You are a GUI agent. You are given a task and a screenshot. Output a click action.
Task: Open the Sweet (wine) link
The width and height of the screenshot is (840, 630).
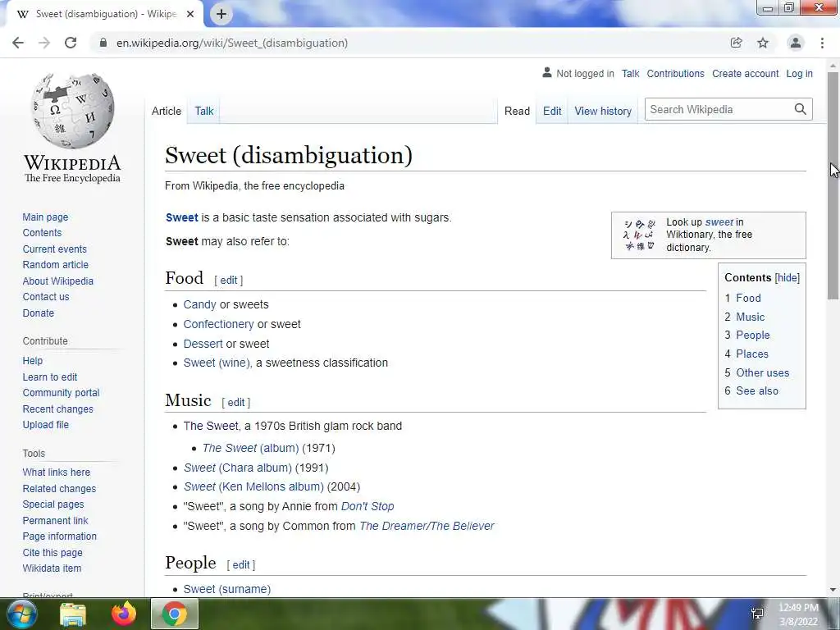click(217, 363)
